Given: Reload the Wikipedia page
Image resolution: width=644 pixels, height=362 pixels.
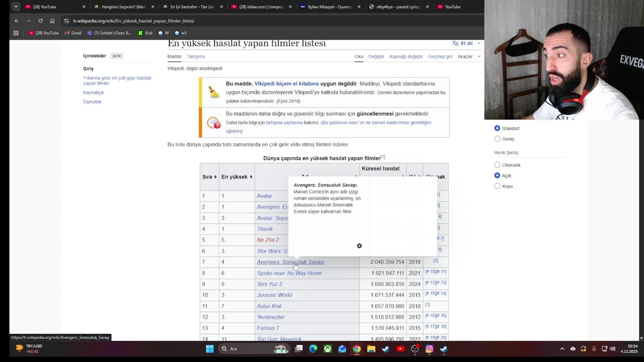Looking at the screenshot, I should point(40,21).
